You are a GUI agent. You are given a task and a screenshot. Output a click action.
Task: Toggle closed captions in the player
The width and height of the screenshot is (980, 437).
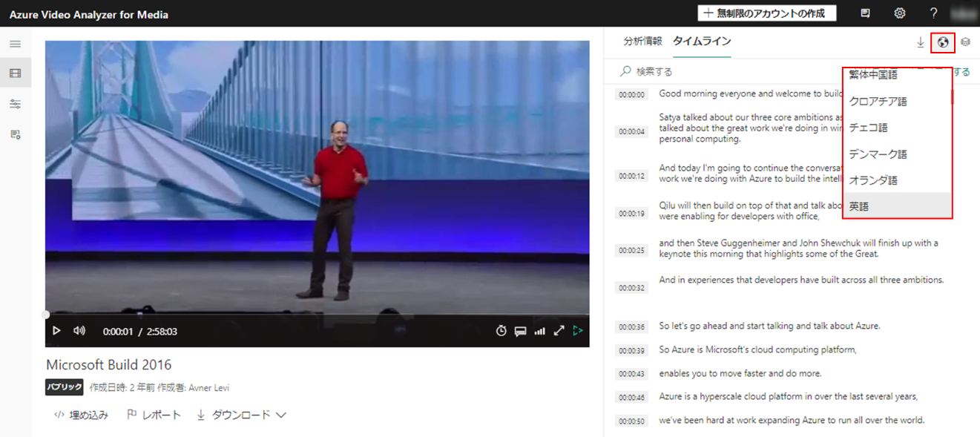[x=521, y=332]
